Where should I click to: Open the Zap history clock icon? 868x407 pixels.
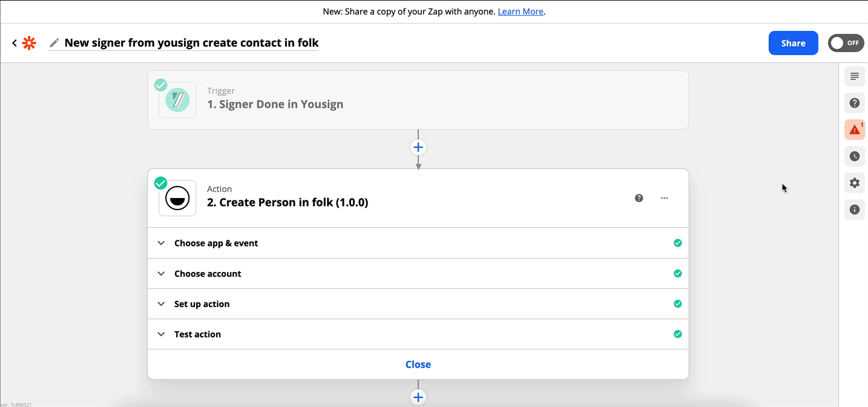[x=855, y=156]
